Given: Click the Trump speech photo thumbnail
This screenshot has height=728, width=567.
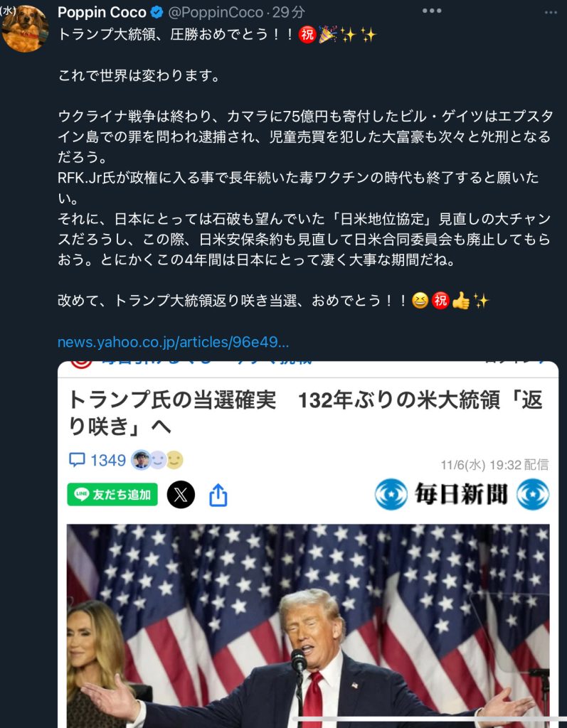Looking at the screenshot, I should click(308, 626).
